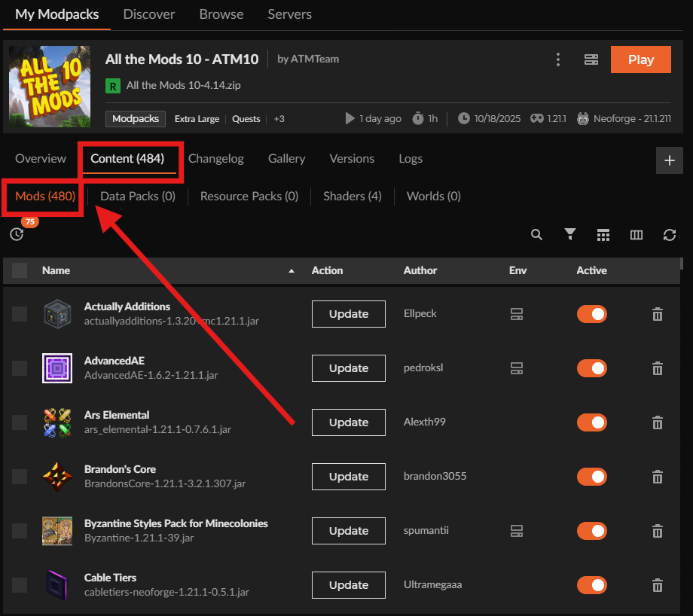The height and width of the screenshot is (616, 693).
Task: Open the Gallery tab
Action: tap(286, 158)
